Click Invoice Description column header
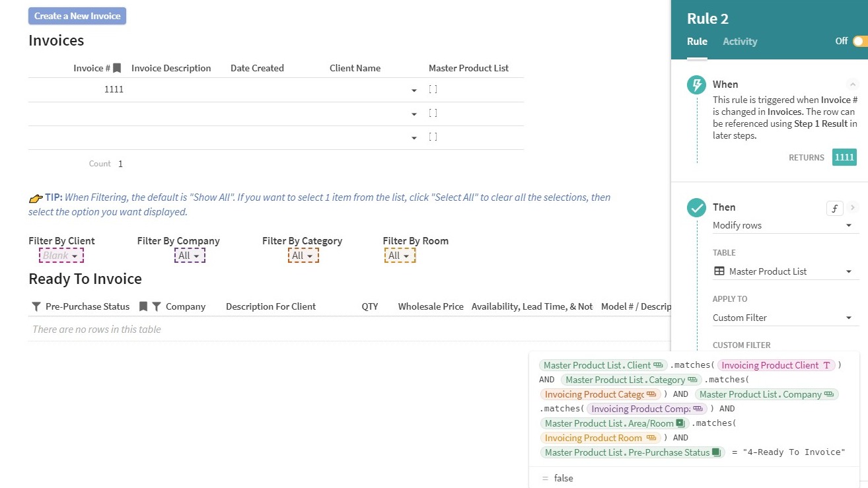The height and width of the screenshot is (488, 868). tap(171, 68)
